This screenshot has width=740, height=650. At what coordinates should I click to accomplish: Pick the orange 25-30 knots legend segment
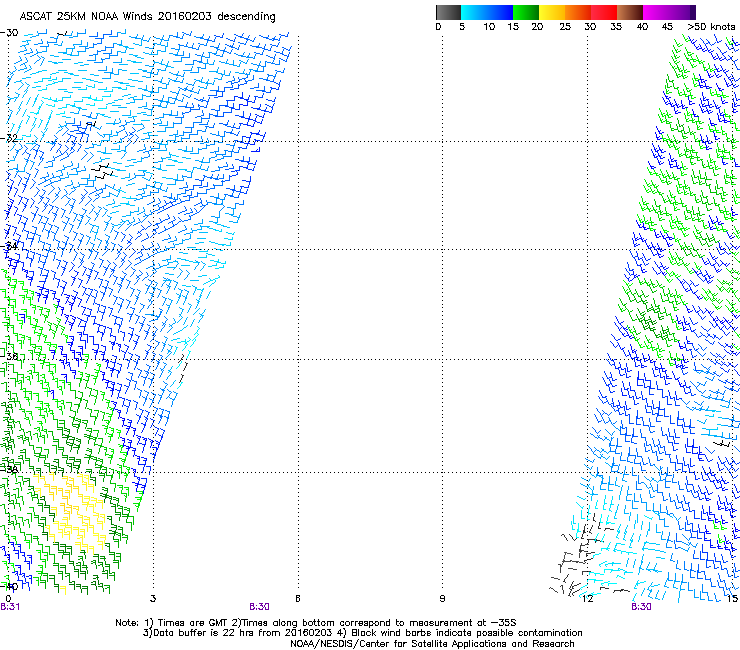pos(578,12)
